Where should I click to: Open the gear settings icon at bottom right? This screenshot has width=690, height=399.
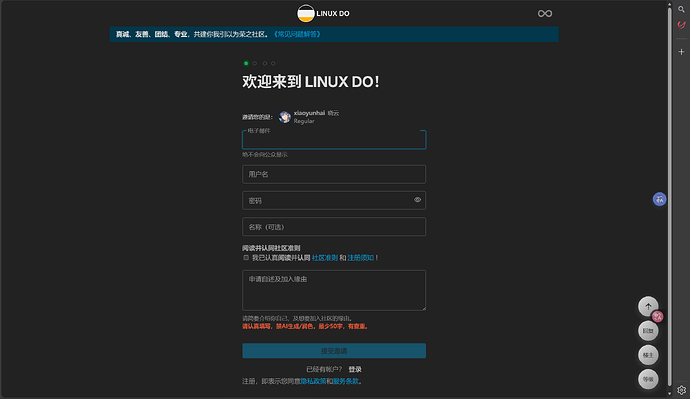click(681, 390)
